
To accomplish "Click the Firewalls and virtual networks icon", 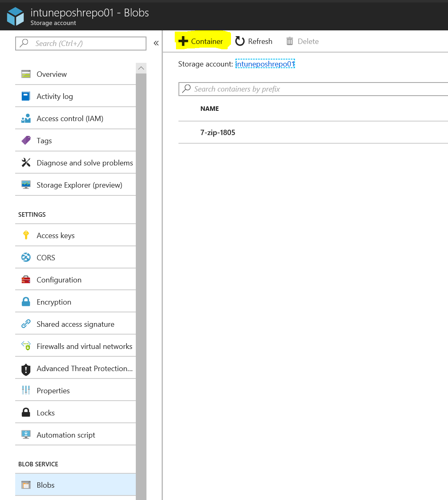I will pyautogui.click(x=26, y=346).
